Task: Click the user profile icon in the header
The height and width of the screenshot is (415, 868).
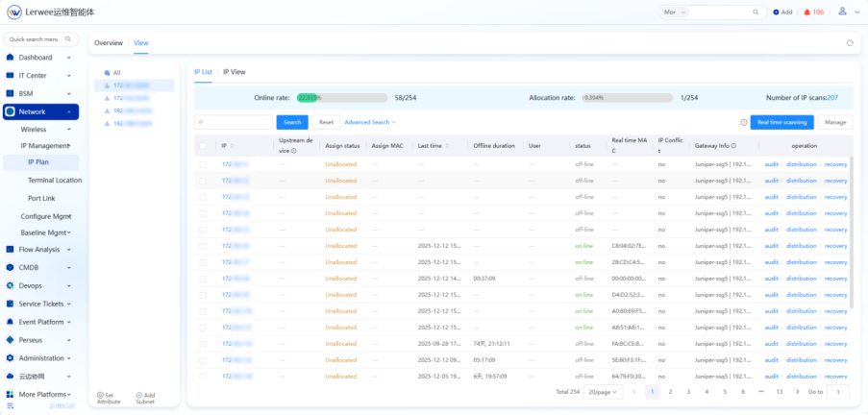Action: click(x=843, y=12)
